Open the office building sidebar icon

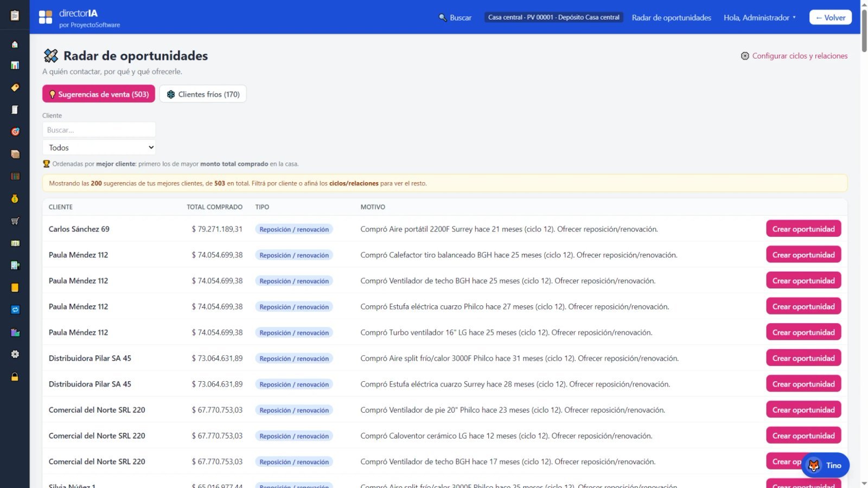(15, 265)
